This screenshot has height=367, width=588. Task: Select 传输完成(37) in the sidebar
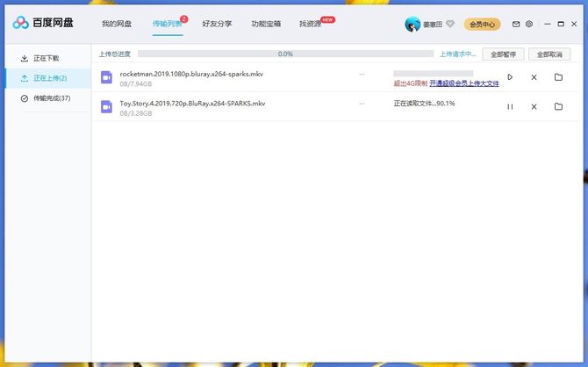(48, 98)
